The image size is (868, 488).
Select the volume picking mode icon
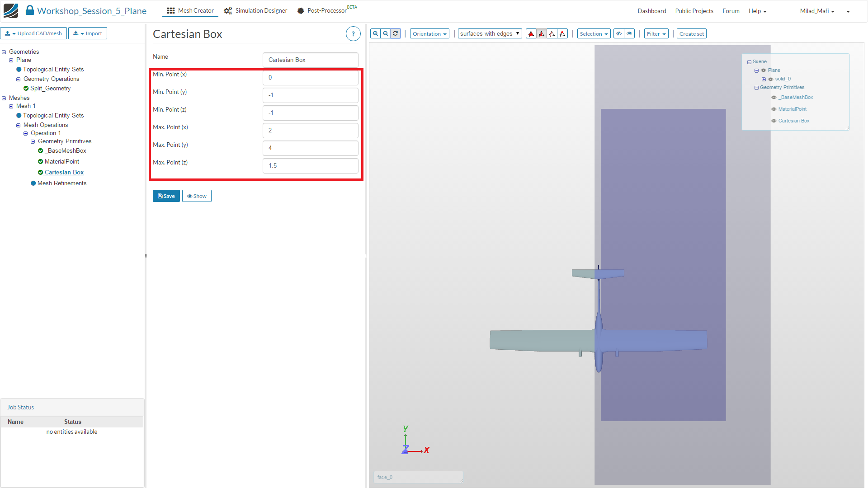pyautogui.click(x=531, y=34)
